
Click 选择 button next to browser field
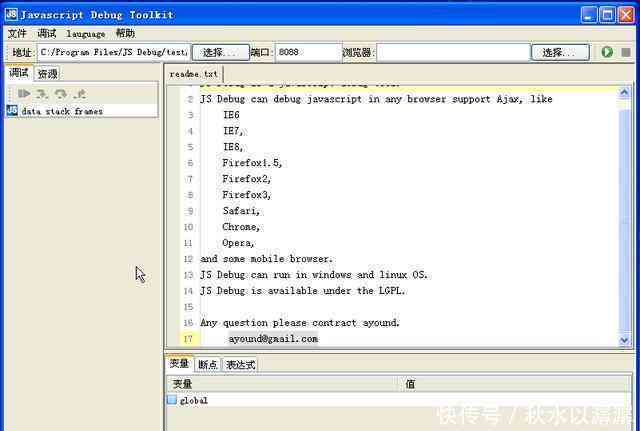[x=560, y=52]
